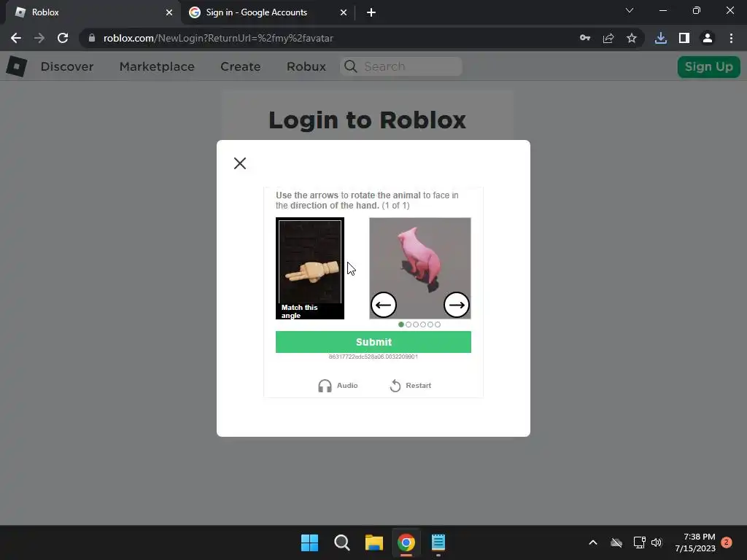747x560 pixels.
Task: Toggle the Chrome side panel
Action: point(684,38)
